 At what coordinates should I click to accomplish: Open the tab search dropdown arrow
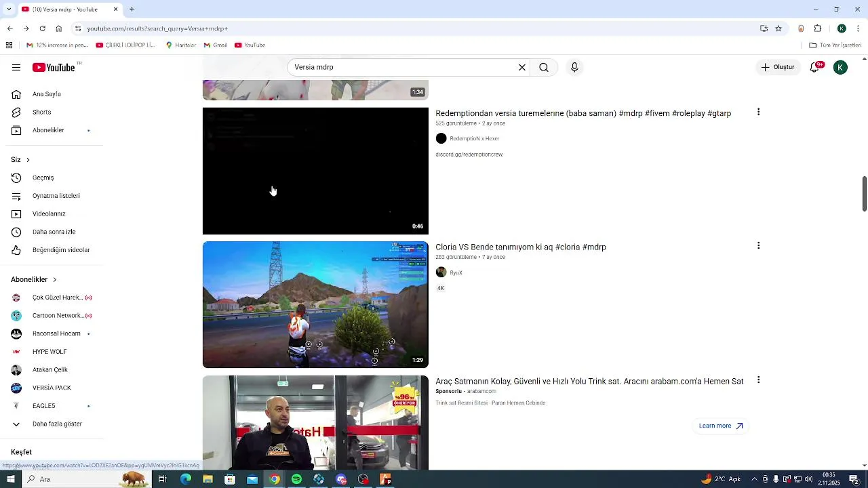coord(9,9)
